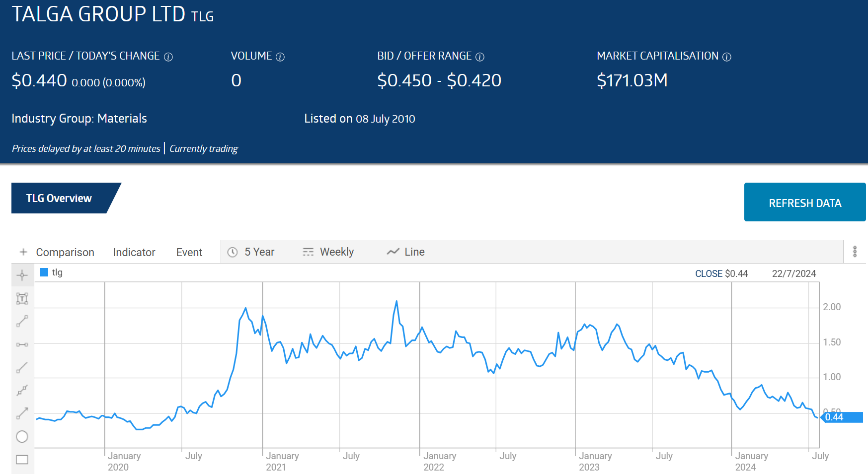
Task: Click the 22/7/2024 date readout
Action: click(794, 273)
